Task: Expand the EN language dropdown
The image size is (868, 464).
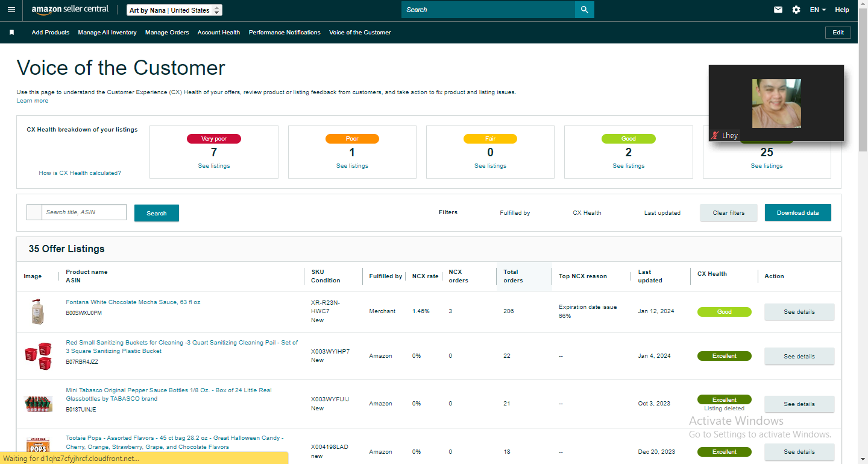Action: pyautogui.click(x=817, y=10)
